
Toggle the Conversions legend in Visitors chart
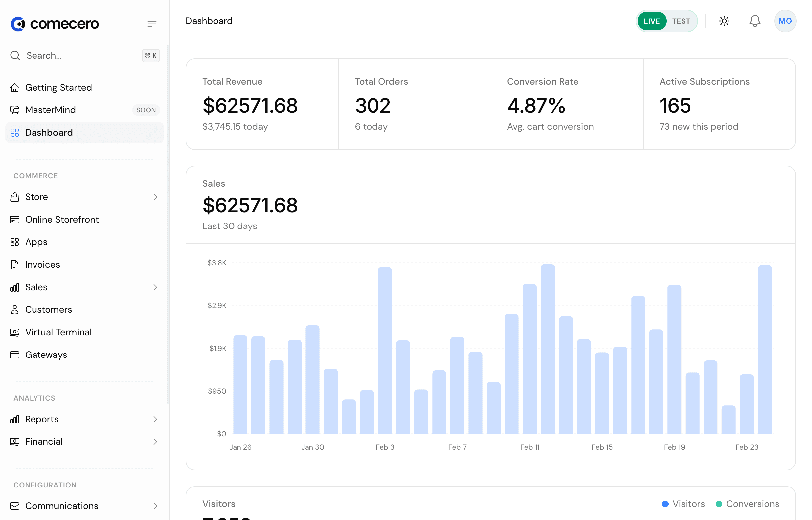click(719, 504)
